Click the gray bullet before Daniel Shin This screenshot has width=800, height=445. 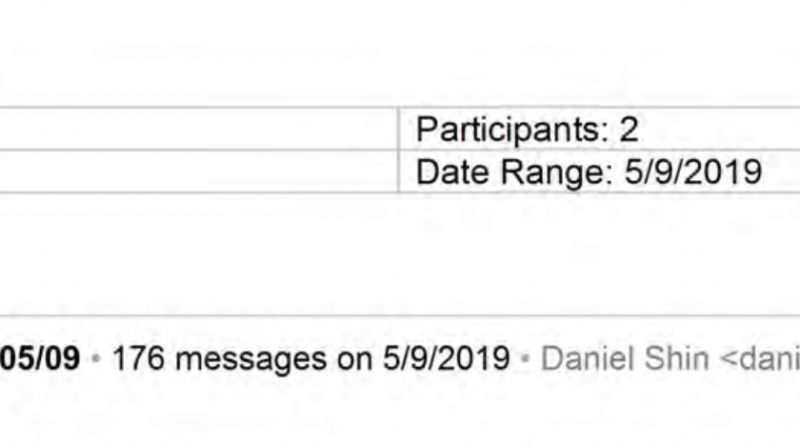(525, 358)
